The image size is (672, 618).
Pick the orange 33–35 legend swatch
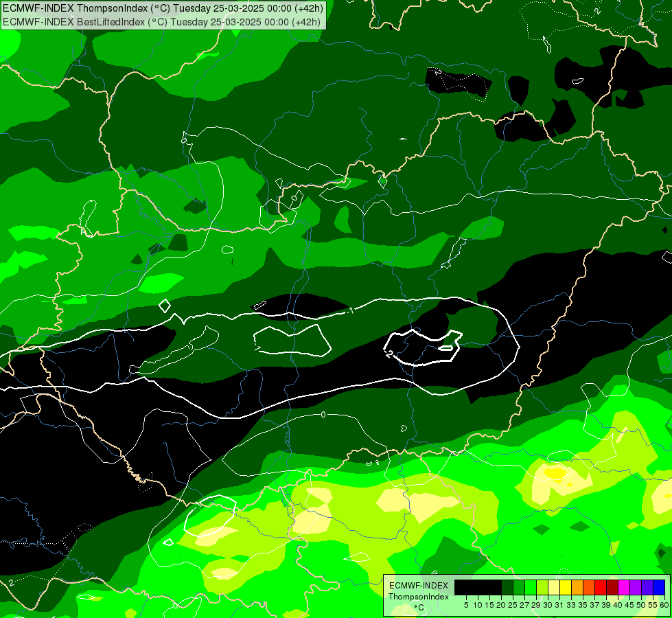pyautogui.click(x=577, y=587)
